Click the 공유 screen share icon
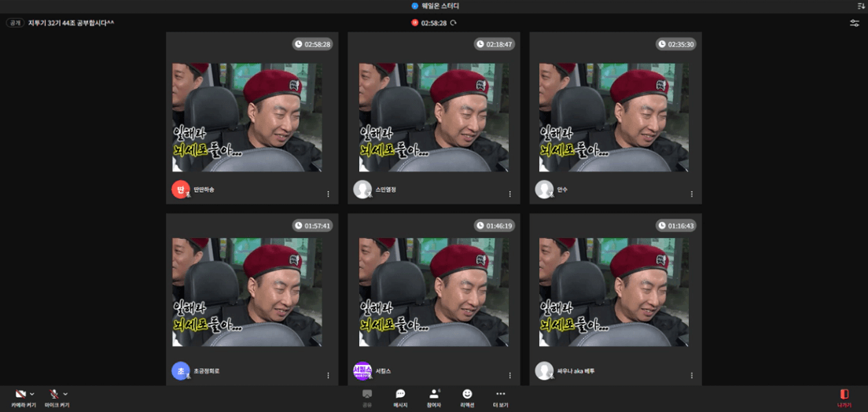 pyautogui.click(x=367, y=397)
